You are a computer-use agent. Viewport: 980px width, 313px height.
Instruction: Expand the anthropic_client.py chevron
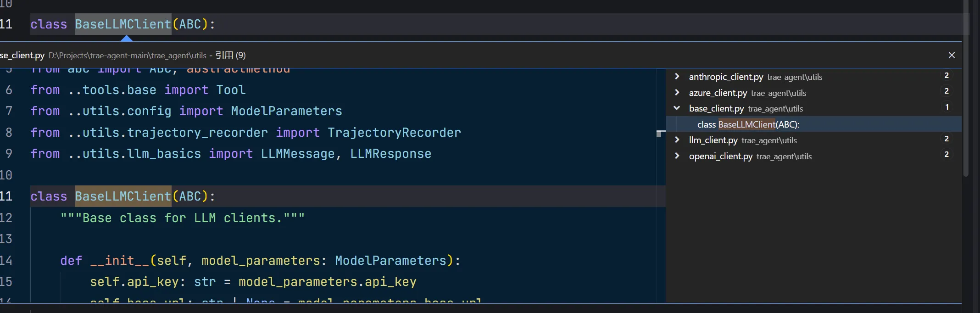tap(677, 77)
